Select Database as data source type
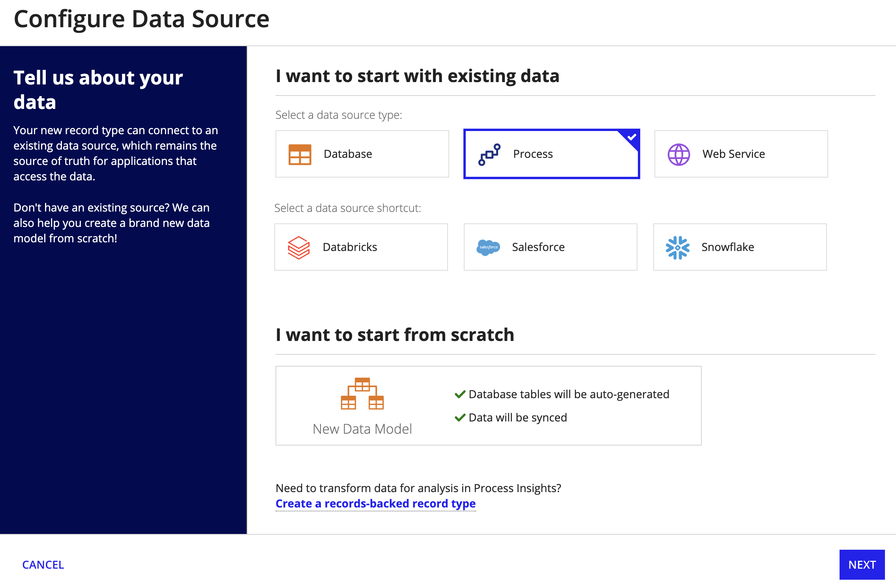This screenshot has width=896, height=588. [362, 154]
